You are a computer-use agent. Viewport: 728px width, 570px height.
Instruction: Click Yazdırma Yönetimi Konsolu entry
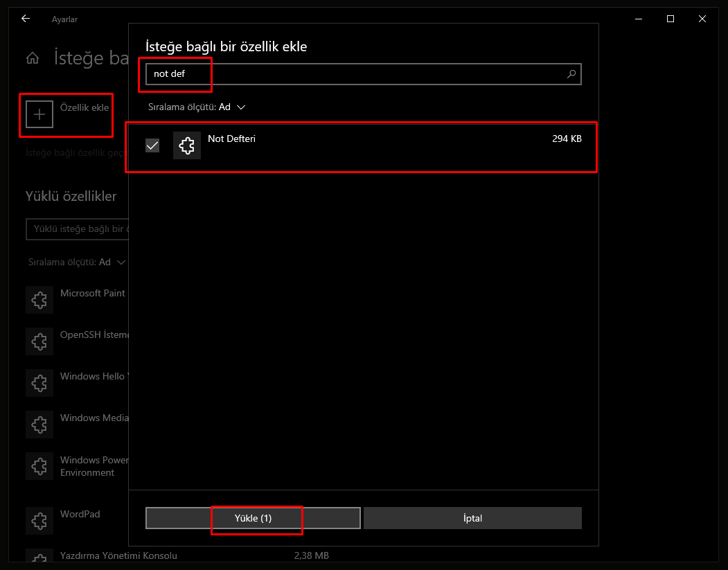pyautogui.click(x=118, y=555)
